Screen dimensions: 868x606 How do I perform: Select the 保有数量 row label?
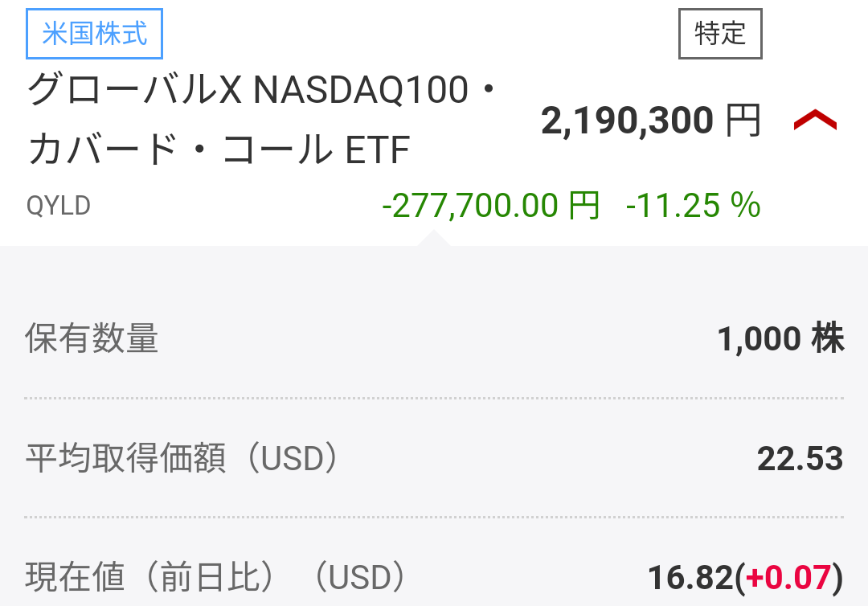92,339
